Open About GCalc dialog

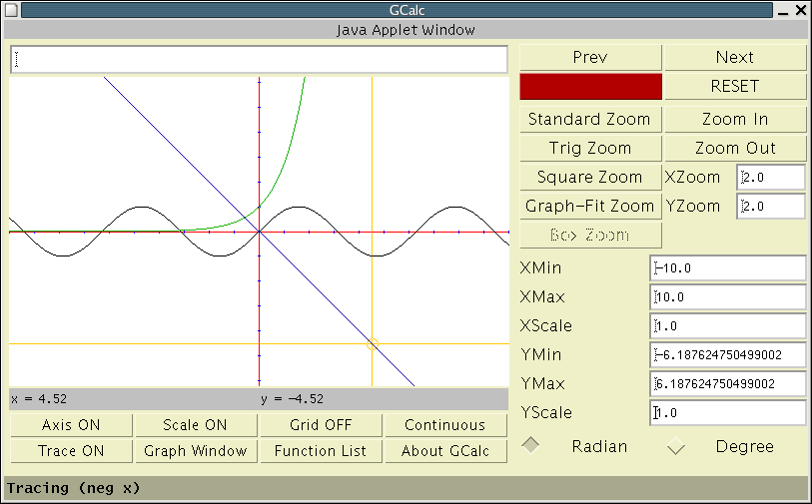point(445,451)
